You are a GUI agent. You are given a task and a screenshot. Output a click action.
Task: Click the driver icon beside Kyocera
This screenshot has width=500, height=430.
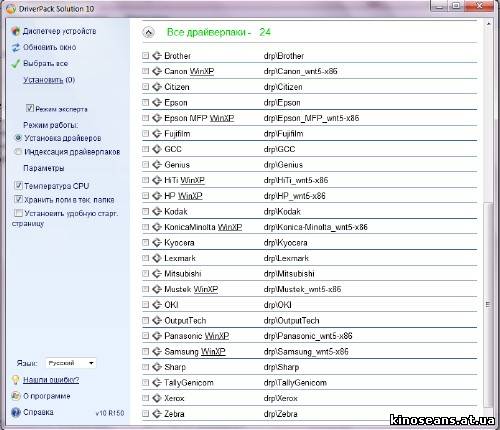(x=157, y=242)
